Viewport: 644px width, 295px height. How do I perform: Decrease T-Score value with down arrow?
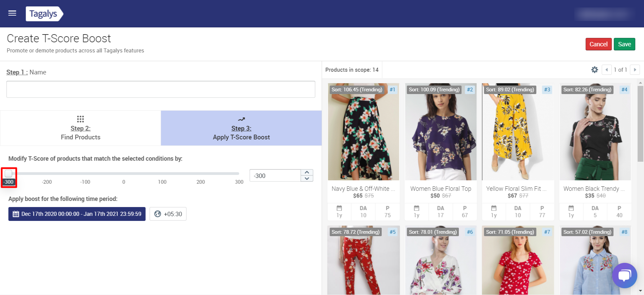pyautogui.click(x=307, y=179)
